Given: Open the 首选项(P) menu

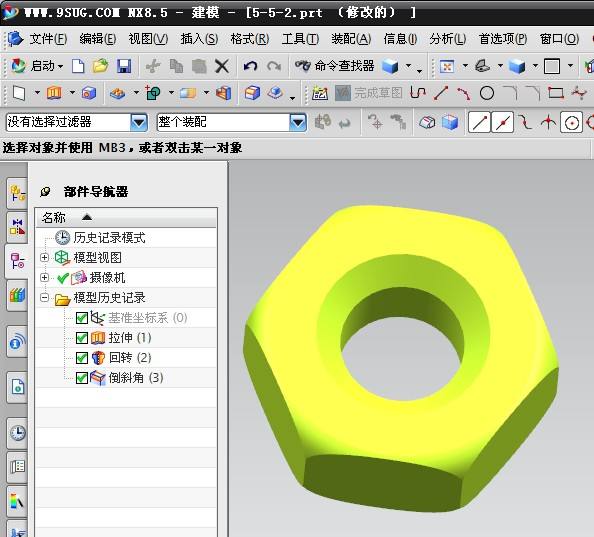Looking at the screenshot, I should (x=503, y=39).
